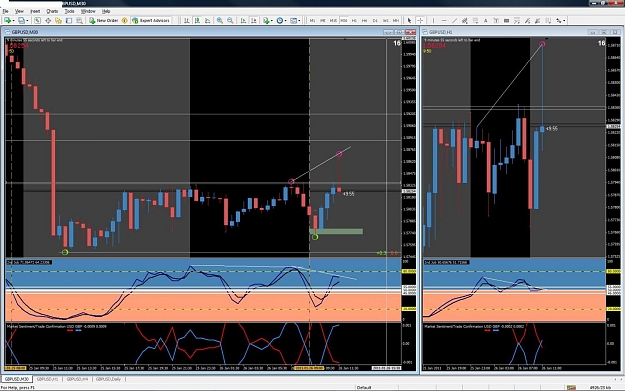Viewport: 625px width, 391px height.
Task: Open dropdown arrow beside New Chart icon
Action: click(14, 20)
